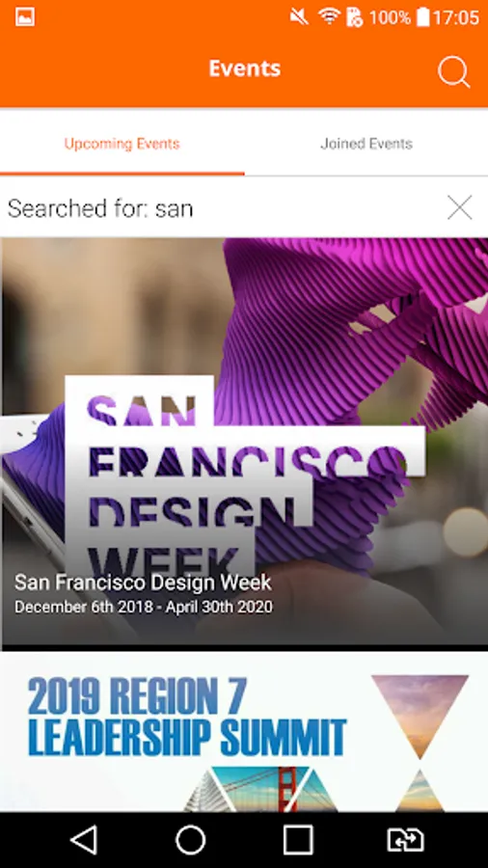488x868 pixels.
Task: Click the 'Searched for: san' text
Action: (100, 208)
